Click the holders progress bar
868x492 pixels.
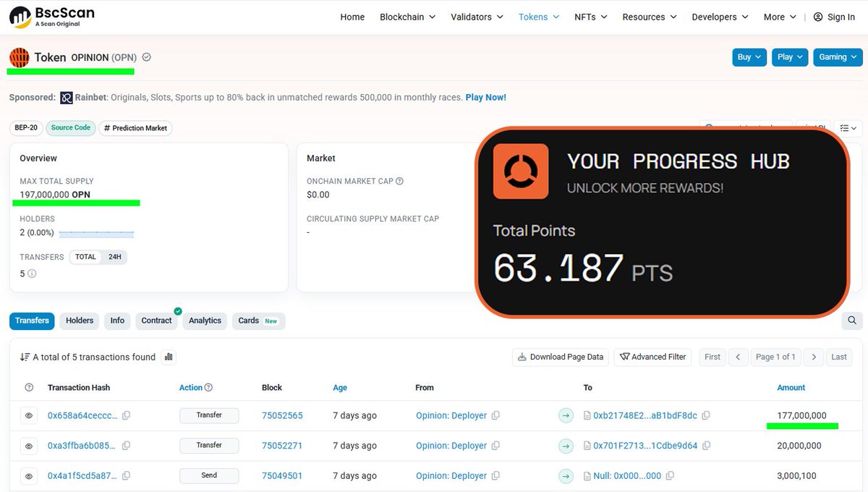pos(98,233)
